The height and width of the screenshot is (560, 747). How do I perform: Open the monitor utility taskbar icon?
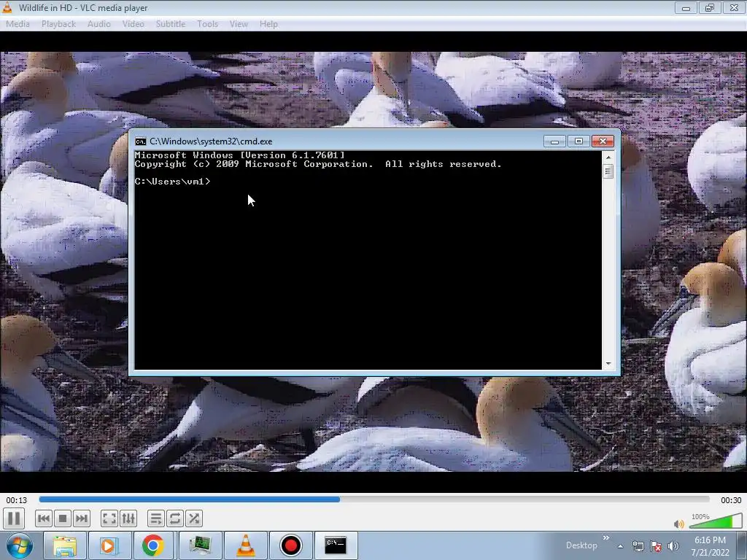click(200, 545)
